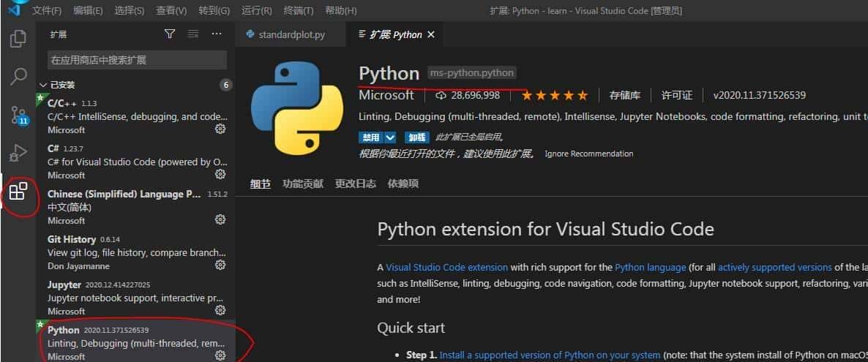Switch to 依赖项 dependencies tab
This screenshot has width=868, height=362.
pyautogui.click(x=403, y=184)
